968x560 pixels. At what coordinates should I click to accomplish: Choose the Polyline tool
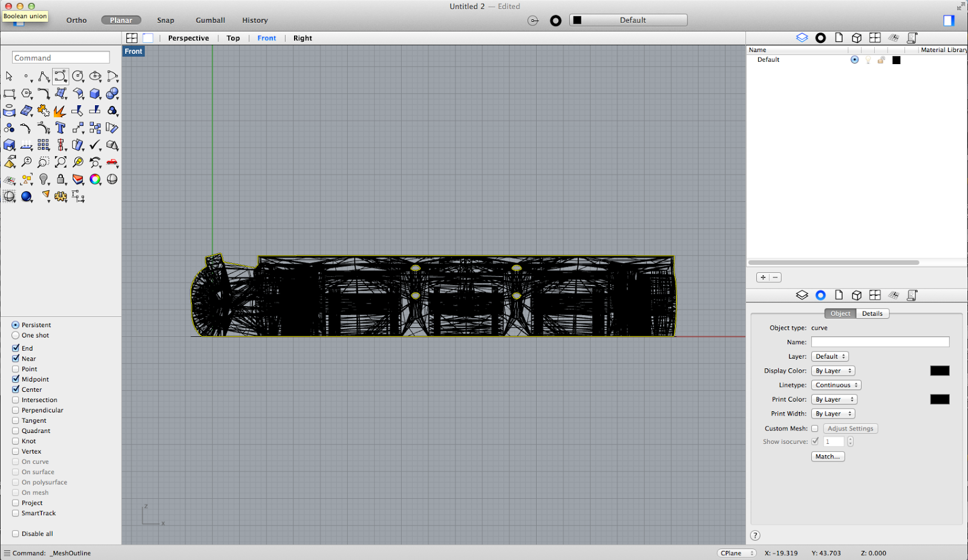[44, 76]
